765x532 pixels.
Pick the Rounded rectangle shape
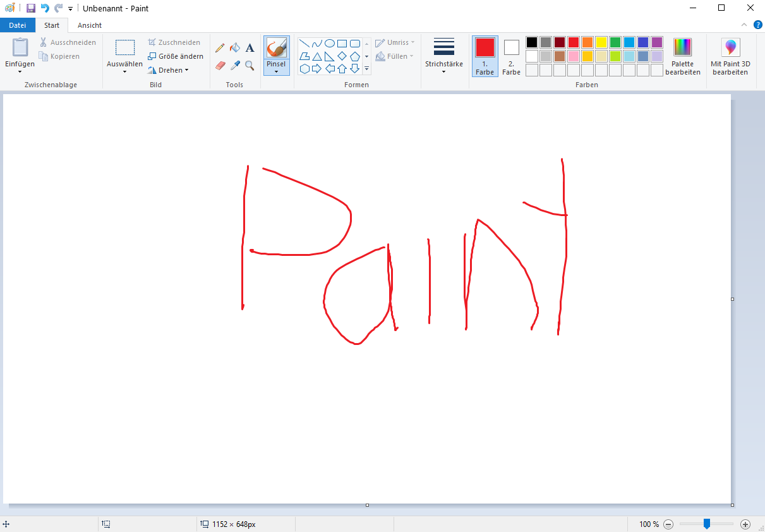[x=355, y=44]
